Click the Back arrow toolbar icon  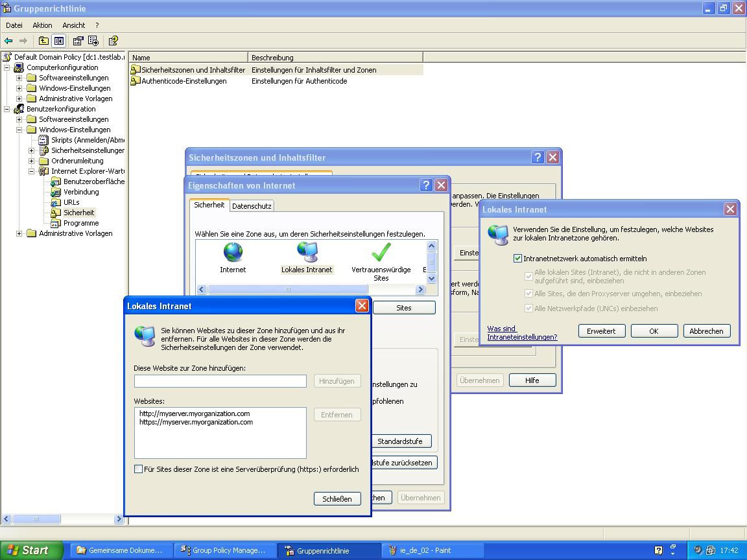pos(9,41)
